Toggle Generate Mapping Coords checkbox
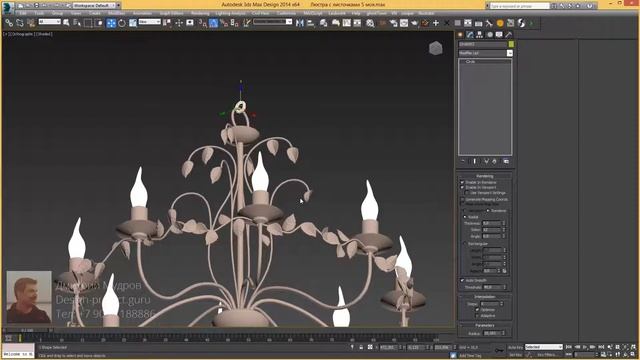The height and width of the screenshot is (360, 640). (462, 200)
